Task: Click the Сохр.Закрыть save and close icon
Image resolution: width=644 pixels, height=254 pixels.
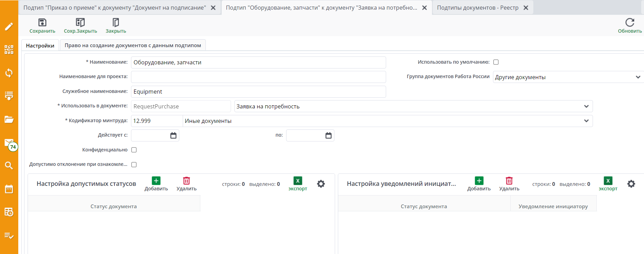Action: point(80,23)
